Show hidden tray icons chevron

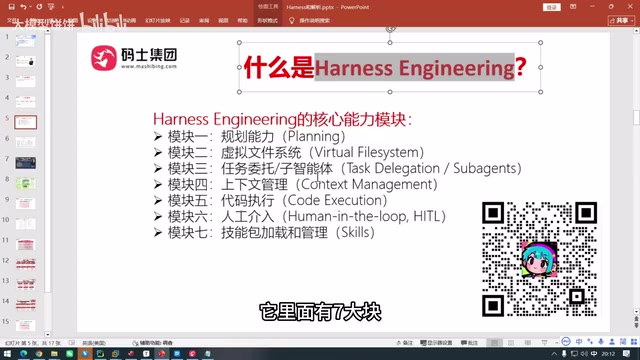tap(554, 354)
